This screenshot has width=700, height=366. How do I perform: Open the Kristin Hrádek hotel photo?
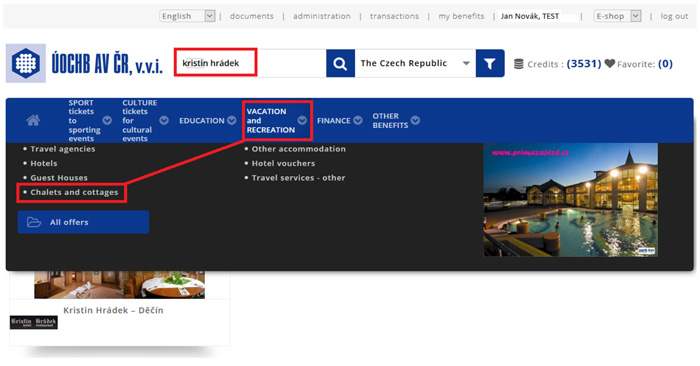coord(120,285)
